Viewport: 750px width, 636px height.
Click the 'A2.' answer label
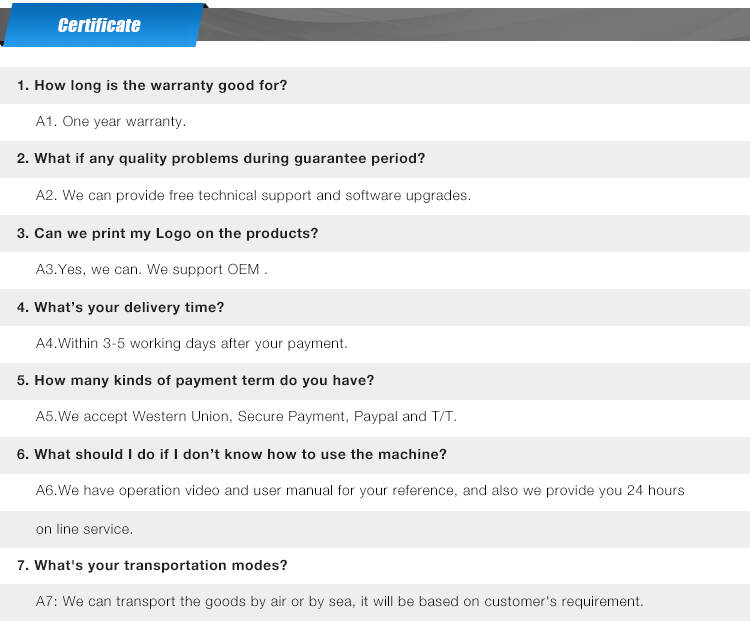point(46,195)
